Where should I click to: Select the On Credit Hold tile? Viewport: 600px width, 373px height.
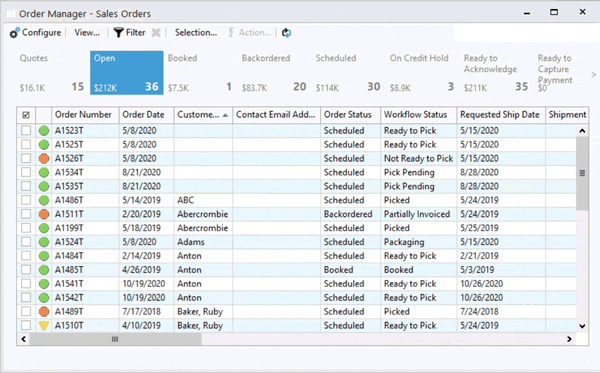[x=422, y=73]
